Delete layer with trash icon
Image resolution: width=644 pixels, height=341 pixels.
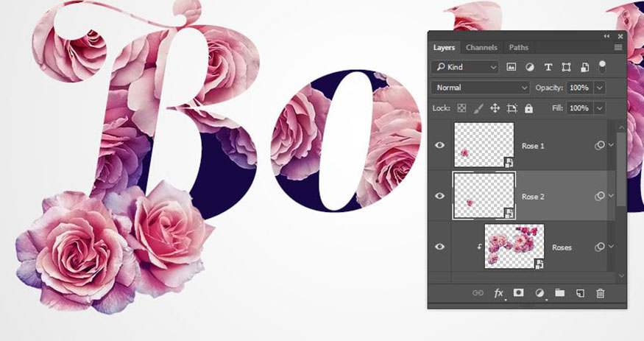coord(600,293)
